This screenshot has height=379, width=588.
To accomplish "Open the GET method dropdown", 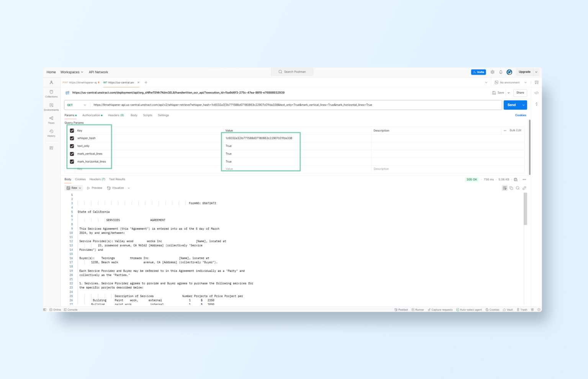I will pyautogui.click(x=77, y=105).
